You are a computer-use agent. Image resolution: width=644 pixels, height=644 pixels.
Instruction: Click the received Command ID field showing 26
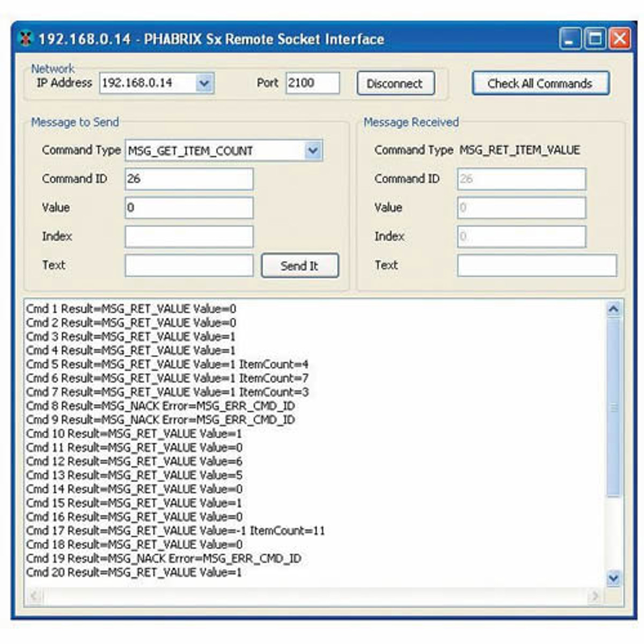pos(522,179)
